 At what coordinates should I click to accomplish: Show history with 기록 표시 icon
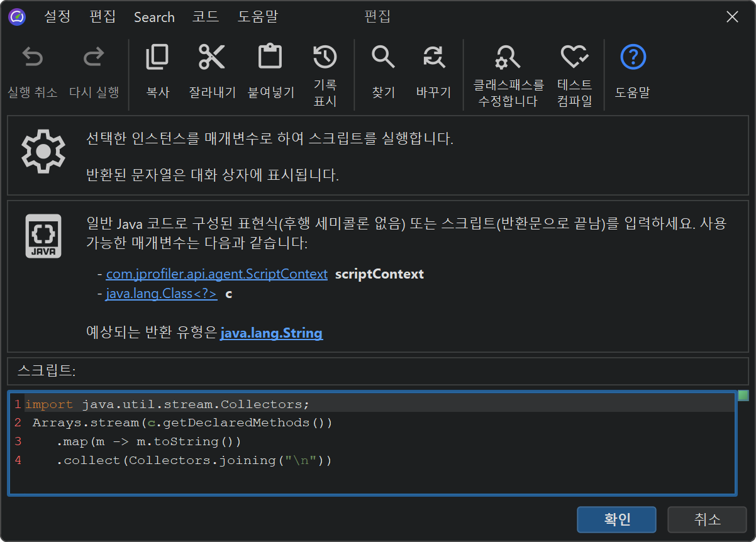[325, 57]
